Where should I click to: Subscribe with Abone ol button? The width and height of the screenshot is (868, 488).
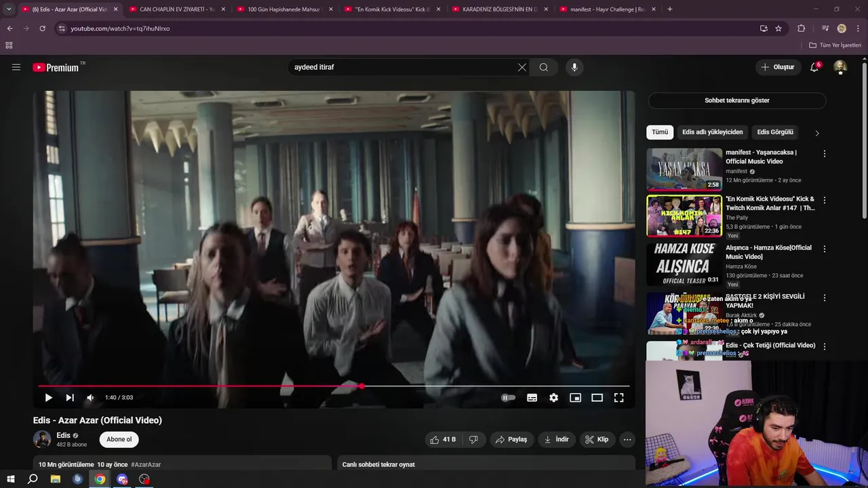tap(119, 439)
